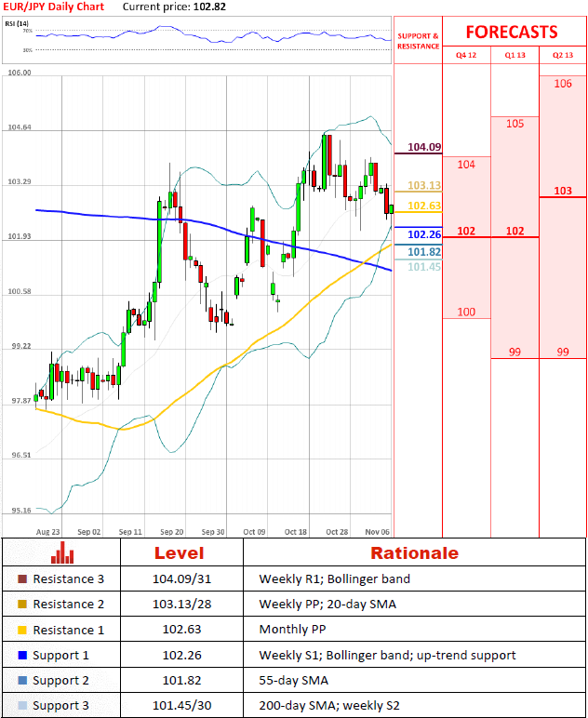Viewport: 588px width, 718px height.
Task: Click the blue Support 1 color swatch
Action: point(22,655)
